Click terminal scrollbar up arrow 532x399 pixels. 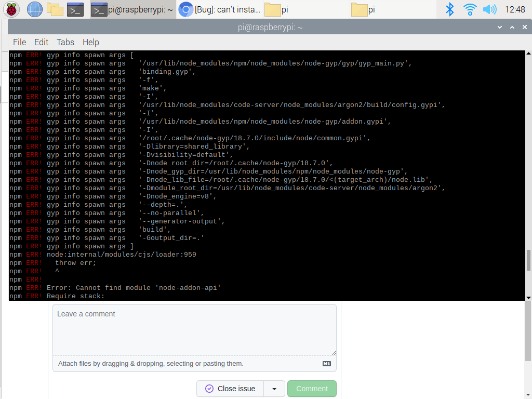528,54
